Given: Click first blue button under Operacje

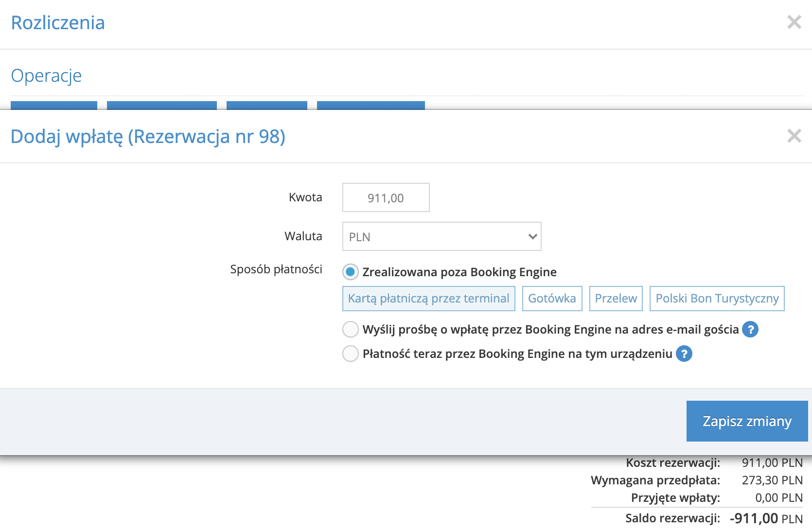Looking at the screenshot, I should point(54,106).
